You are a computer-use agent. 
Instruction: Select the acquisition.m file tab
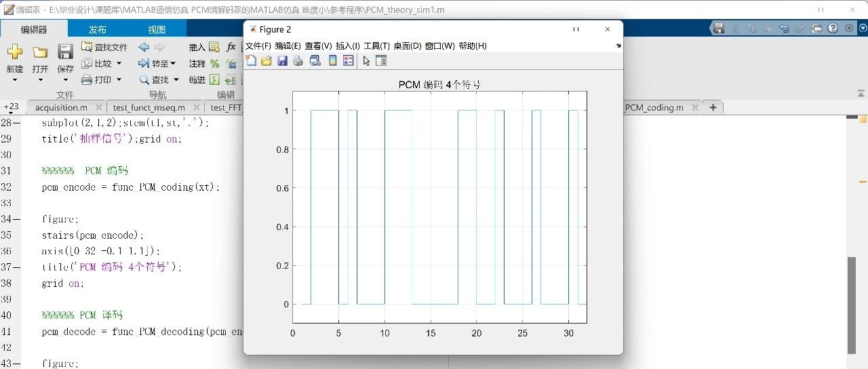(61, 107)
